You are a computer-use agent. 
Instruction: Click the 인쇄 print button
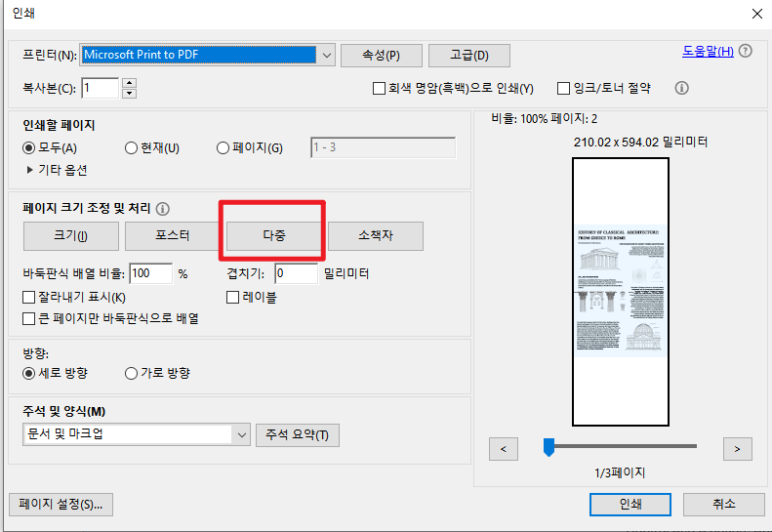point(630,505)
